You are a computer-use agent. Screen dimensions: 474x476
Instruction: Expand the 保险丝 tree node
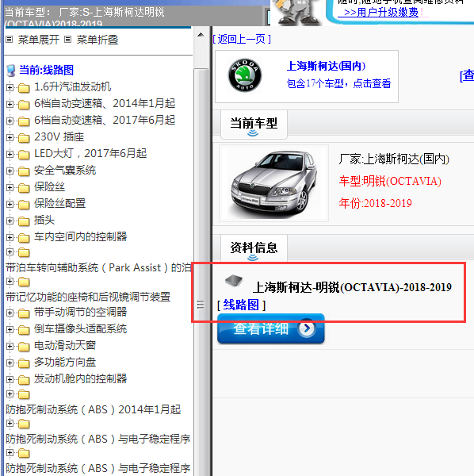pos(10,188)
